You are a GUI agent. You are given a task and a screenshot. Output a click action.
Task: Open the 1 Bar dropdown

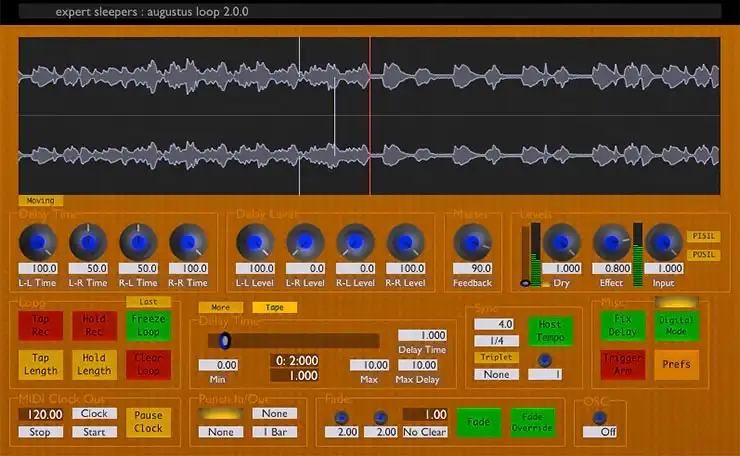pyautogui.click(x=275, y=432)
